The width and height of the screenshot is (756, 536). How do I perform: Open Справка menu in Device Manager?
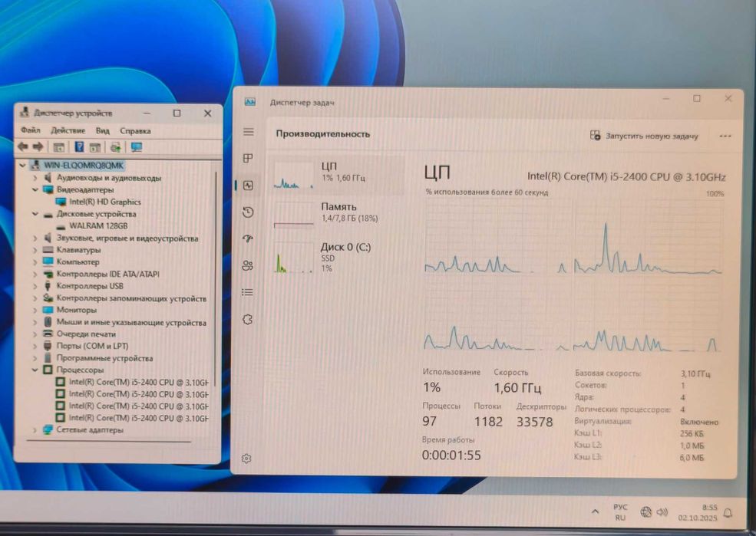pyautogui.click(x=136, y=130)
